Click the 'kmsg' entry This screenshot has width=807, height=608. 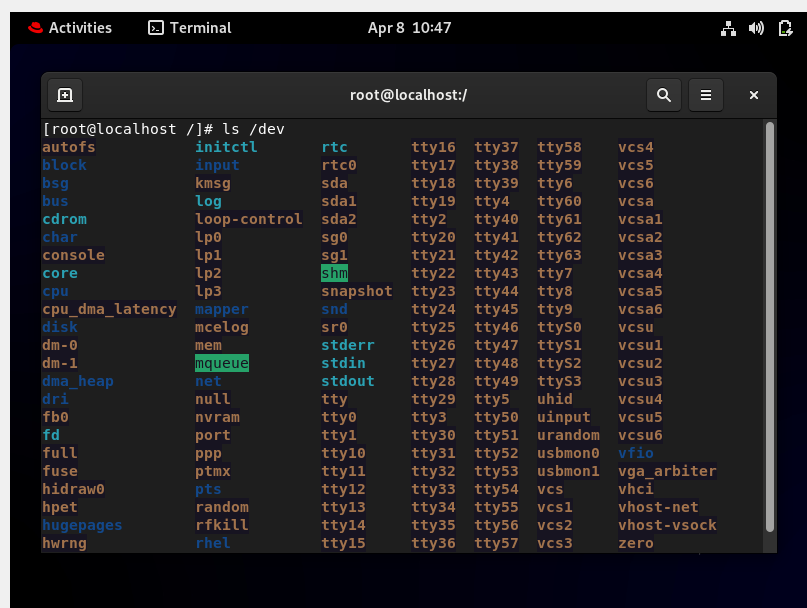click(x=213, y=183)
